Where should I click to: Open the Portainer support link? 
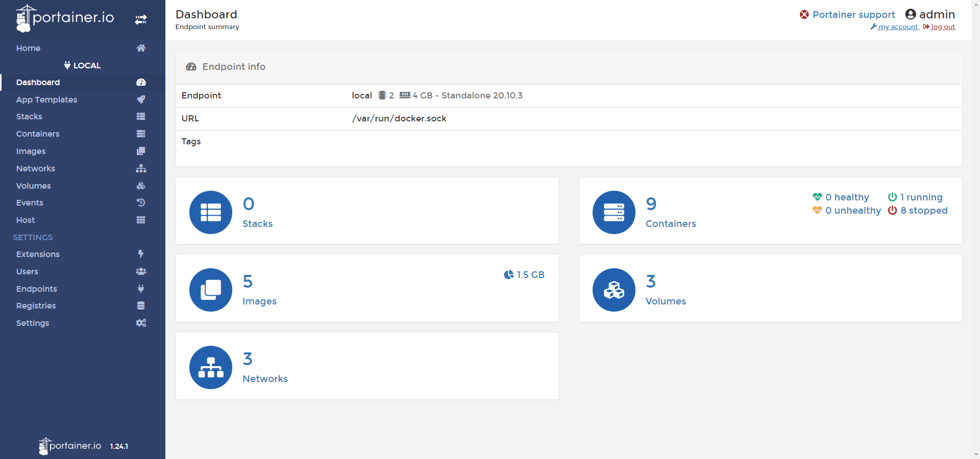pos(853,15)
